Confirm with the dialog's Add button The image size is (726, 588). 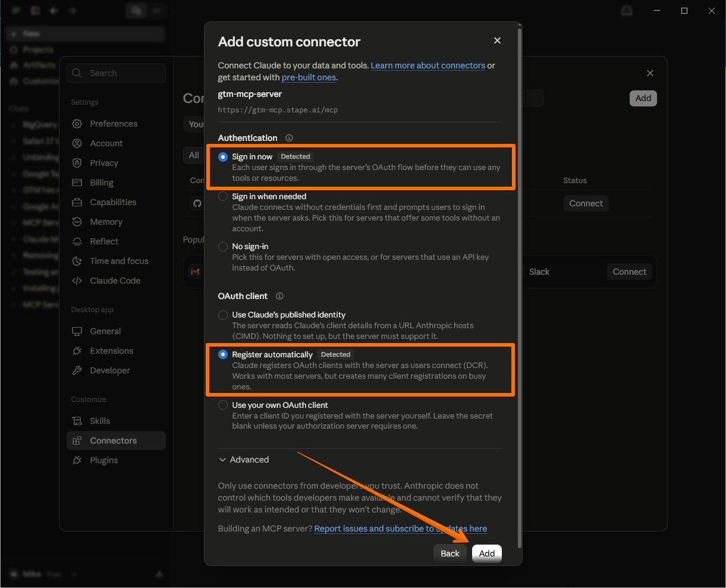[487, 554]
